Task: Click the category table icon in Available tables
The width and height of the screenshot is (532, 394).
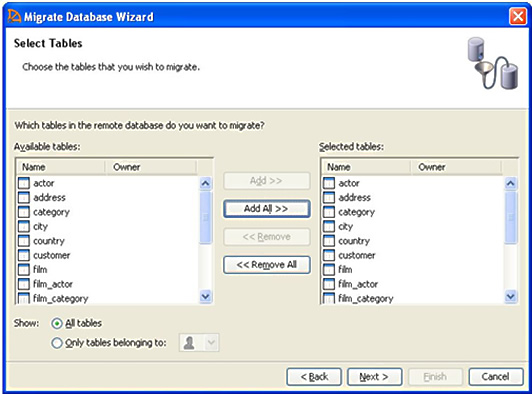Action: pos(24,212)
